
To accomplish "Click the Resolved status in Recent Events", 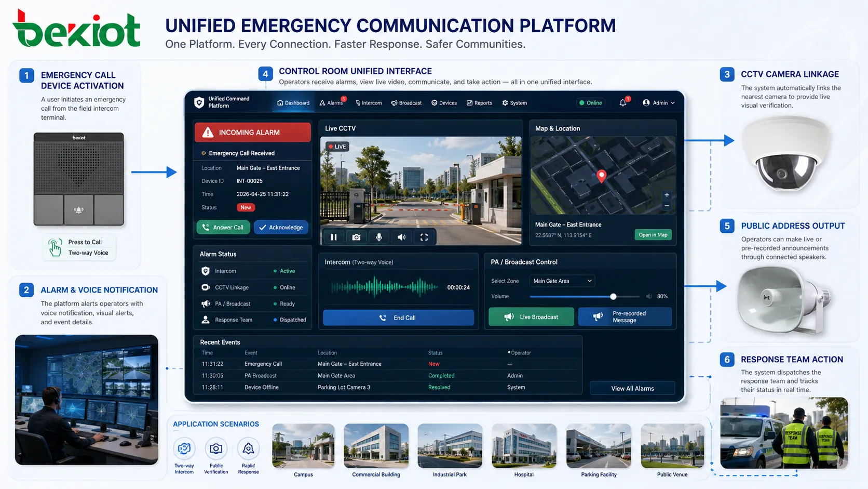I will click(x=439, y=387).
